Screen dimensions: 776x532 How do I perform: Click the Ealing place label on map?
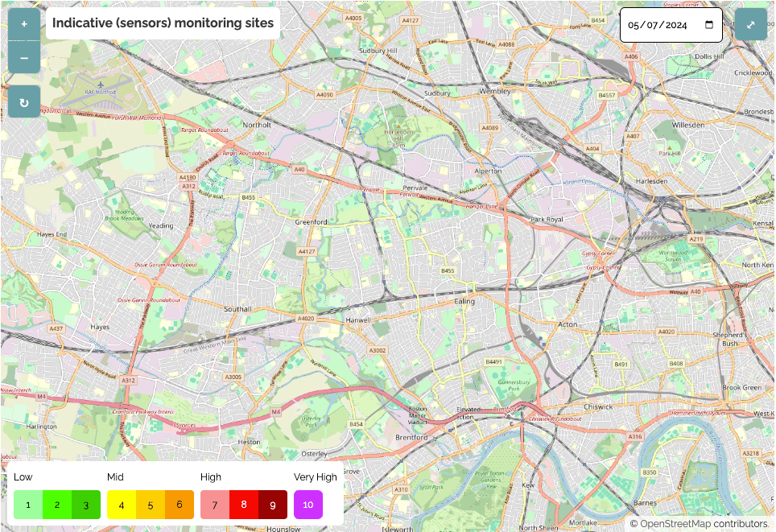pyautogui.click(x=464, y=301)
